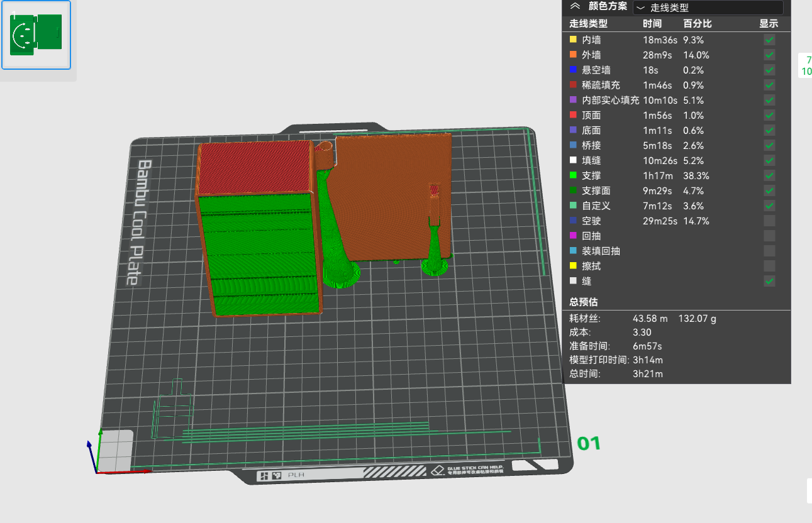Click the 缝 seam color swatch
This screenshot has height=523, width=812.
pyautogui.click(x=573, y=280)
